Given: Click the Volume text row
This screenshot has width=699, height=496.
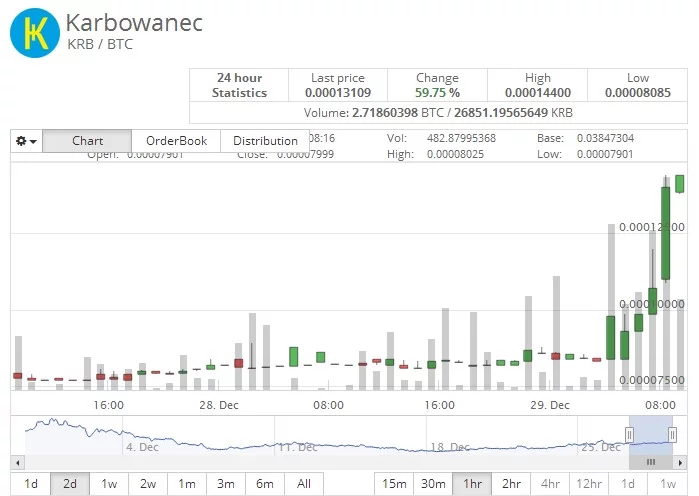Looking at the screenshot, I should pos(438,113).
